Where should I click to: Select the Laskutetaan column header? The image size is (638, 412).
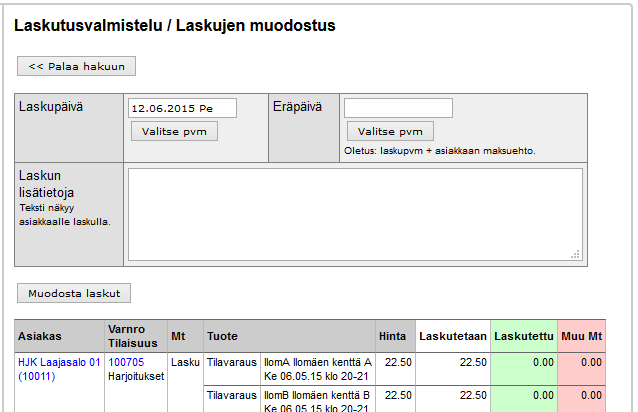point(453,336)
